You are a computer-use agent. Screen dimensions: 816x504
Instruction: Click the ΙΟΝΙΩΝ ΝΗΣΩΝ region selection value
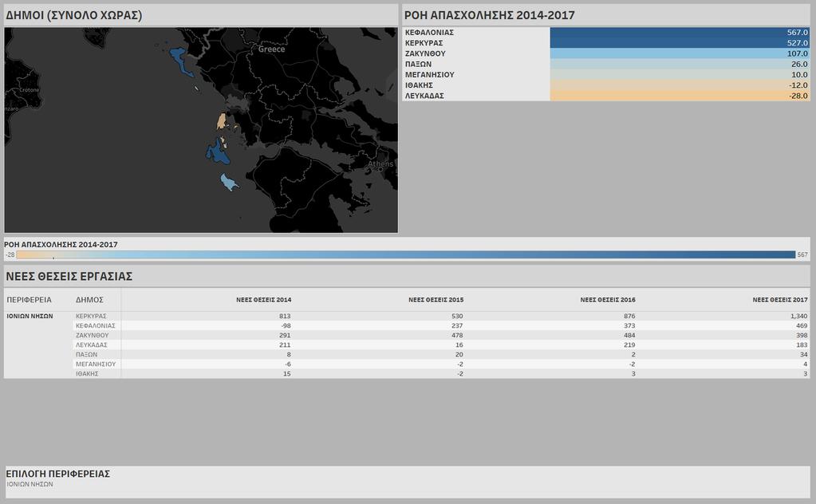click(x=30, y=484)
